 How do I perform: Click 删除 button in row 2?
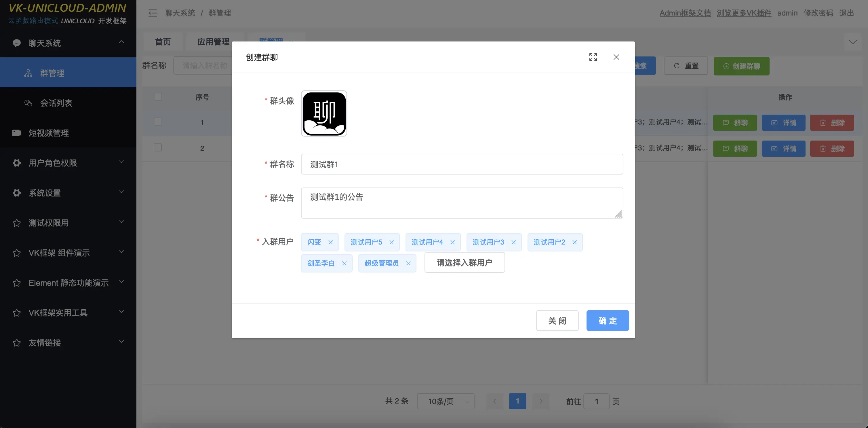(832, 148)
